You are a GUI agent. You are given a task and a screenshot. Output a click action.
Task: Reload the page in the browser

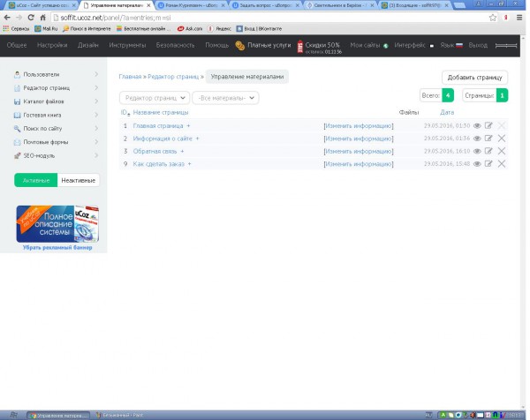31,18
